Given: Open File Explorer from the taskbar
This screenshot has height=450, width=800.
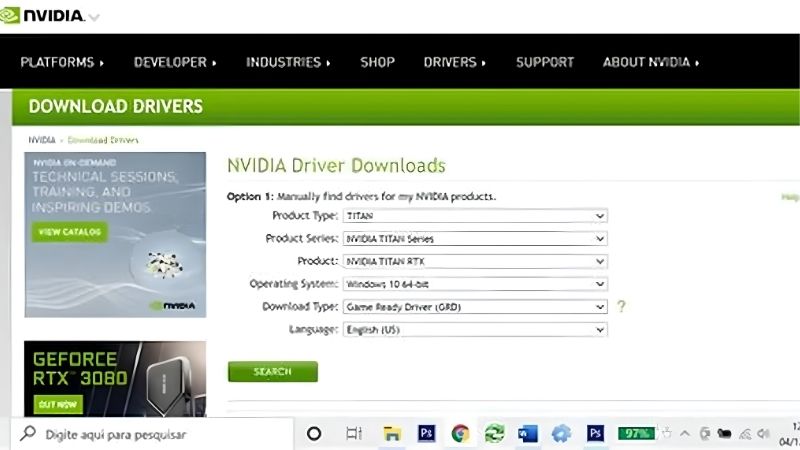Looking at the screenshot, I should [392, 434].
